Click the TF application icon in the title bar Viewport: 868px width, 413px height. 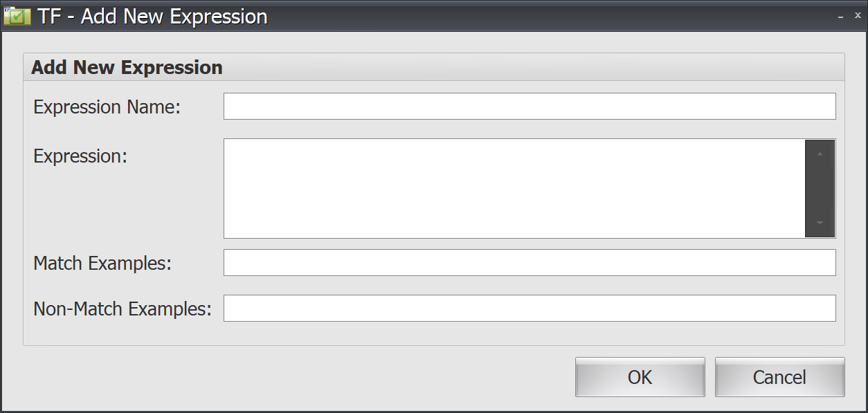click(17, 15)
